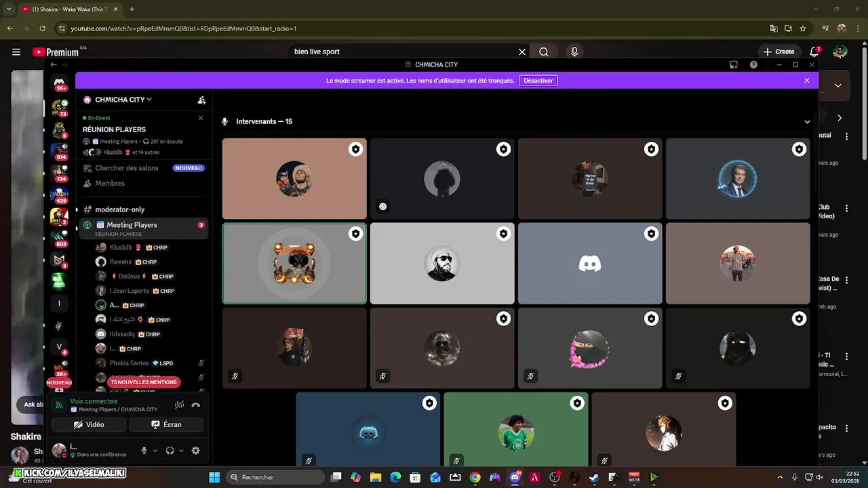Open File Explorer from the taskbar
This screenshot has height=488, width=868.
[x=376, y=477]
